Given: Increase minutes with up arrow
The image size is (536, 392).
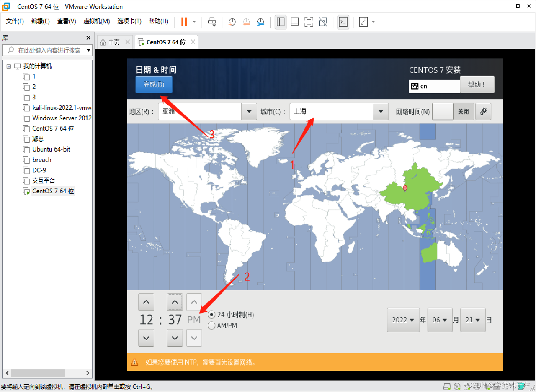Looking at the screenshot, I should click(175, 302).
